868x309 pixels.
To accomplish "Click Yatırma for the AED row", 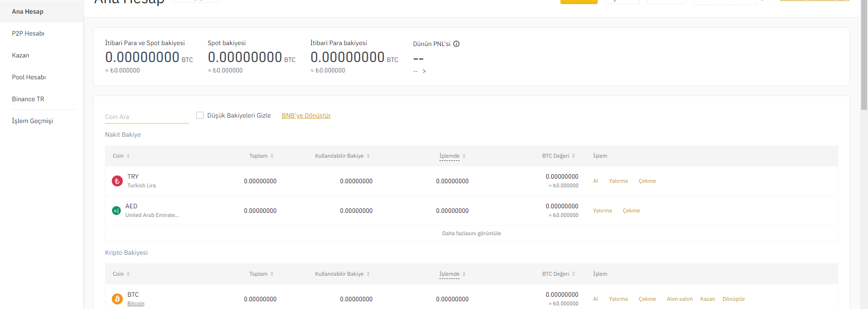I will [x=602, y=211].
